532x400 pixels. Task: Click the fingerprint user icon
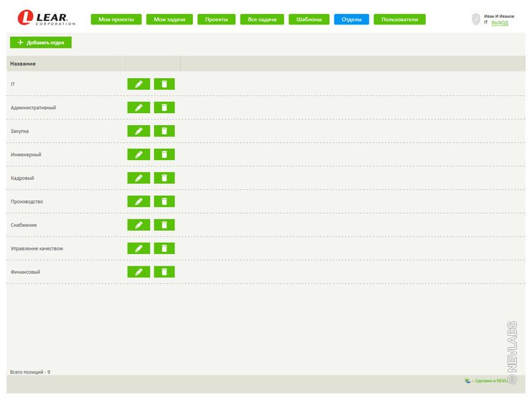(476, 19)
